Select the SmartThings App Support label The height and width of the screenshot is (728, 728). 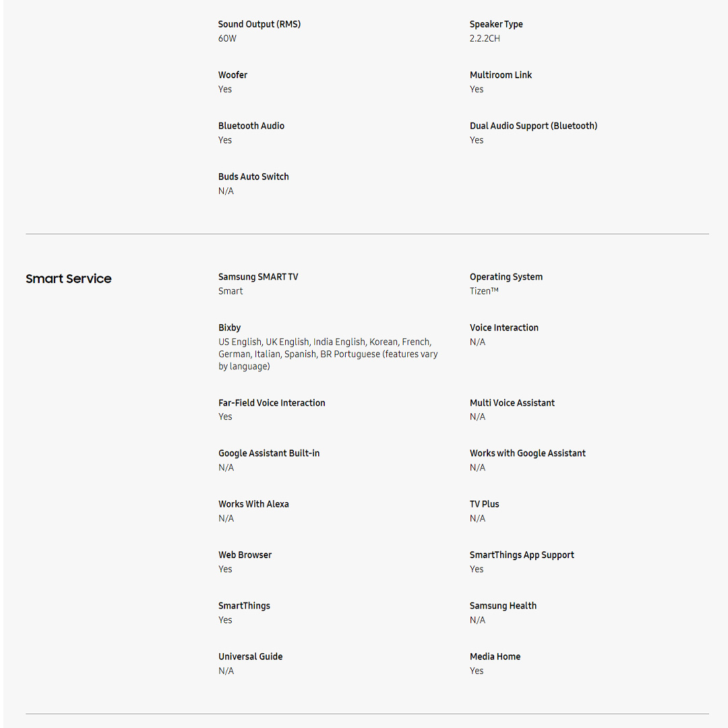522,555
